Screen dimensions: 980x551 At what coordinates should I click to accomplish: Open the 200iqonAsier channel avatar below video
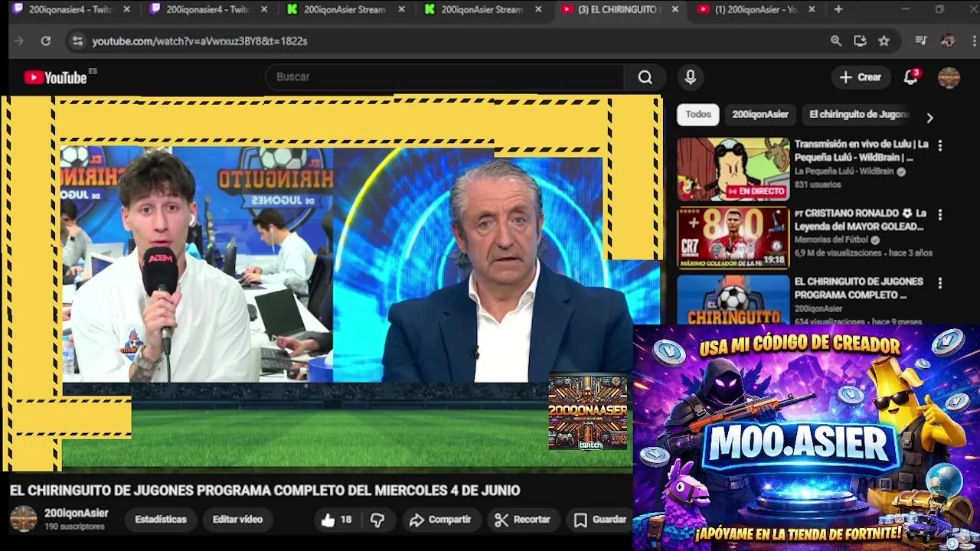coord(23,519)
